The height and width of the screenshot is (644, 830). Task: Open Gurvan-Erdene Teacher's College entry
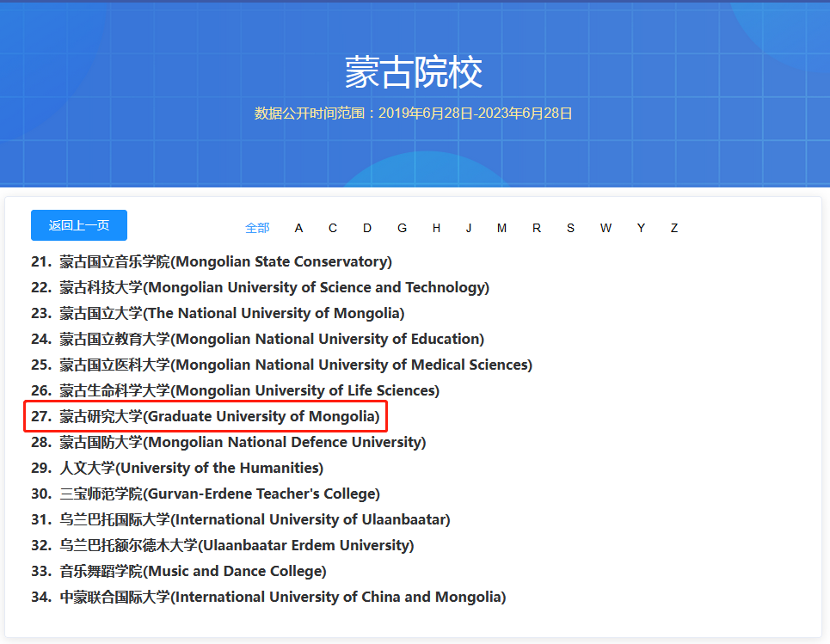pyautogui.click(x=206, y=494)
